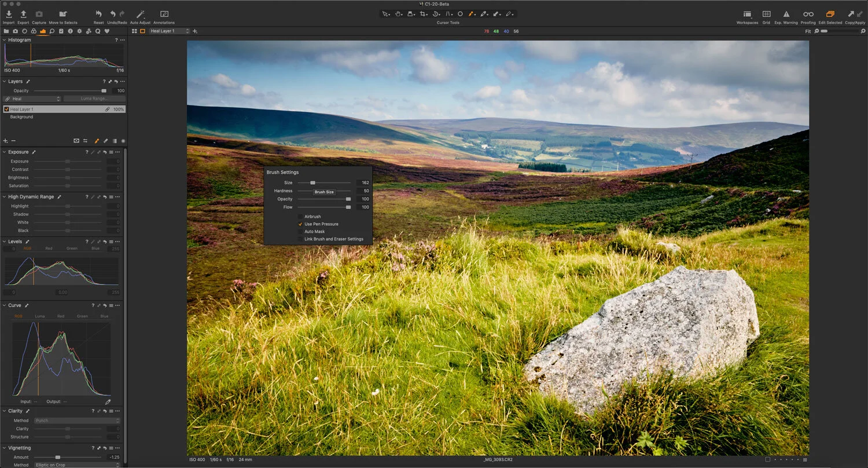Select the Rotate tool
This screenshot has width=868, height=468.
coord(436,13)
